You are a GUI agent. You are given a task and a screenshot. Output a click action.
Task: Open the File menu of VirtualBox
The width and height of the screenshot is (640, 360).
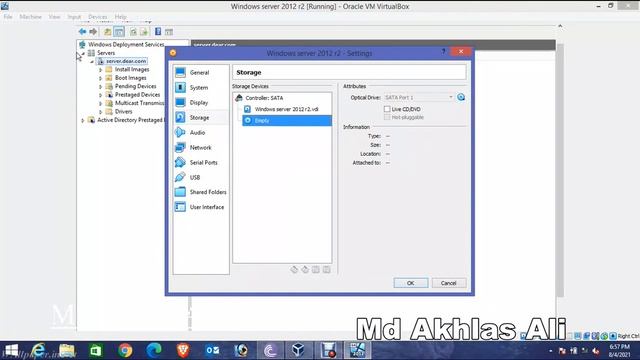tap(8, 17)
